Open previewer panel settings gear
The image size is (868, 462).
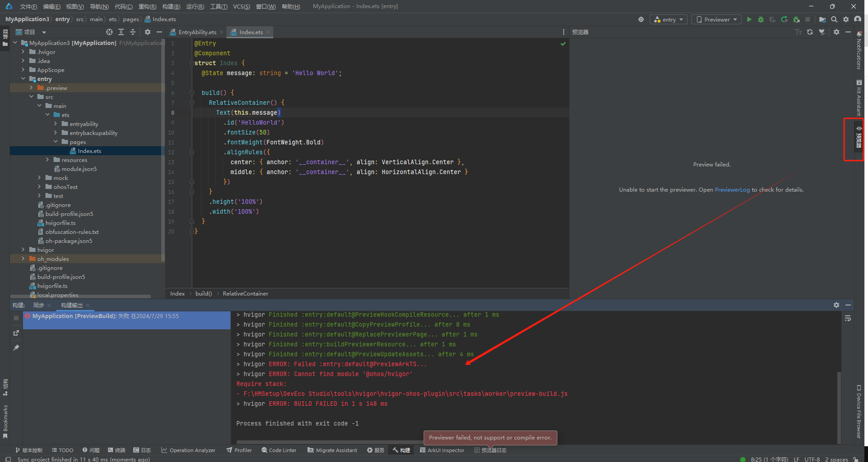(x=836, y=32)
